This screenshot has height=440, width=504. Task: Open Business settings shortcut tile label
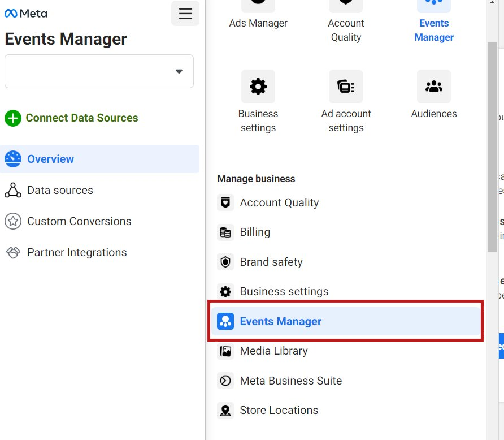tap(258, 120)
